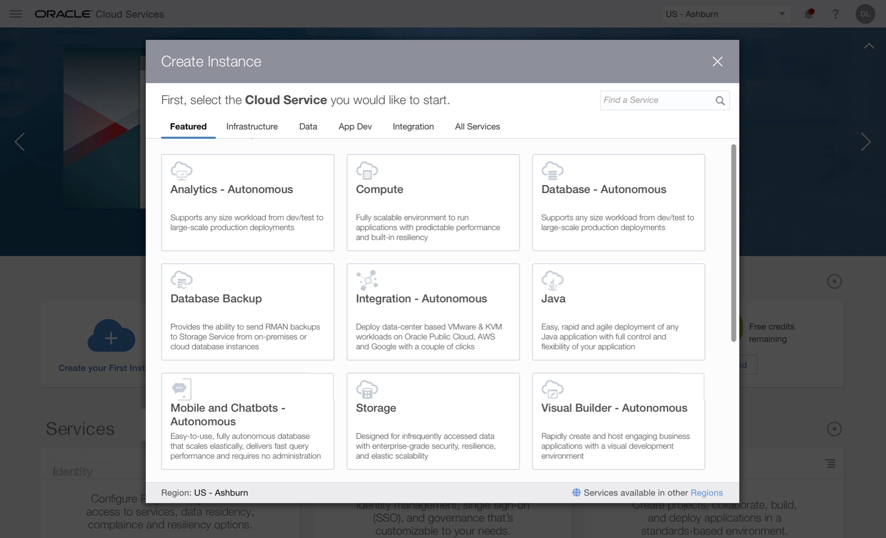Viewport: 886px width, 538px height.
Task: Open the list menu icon in Services panel
Action: point(830,463)
